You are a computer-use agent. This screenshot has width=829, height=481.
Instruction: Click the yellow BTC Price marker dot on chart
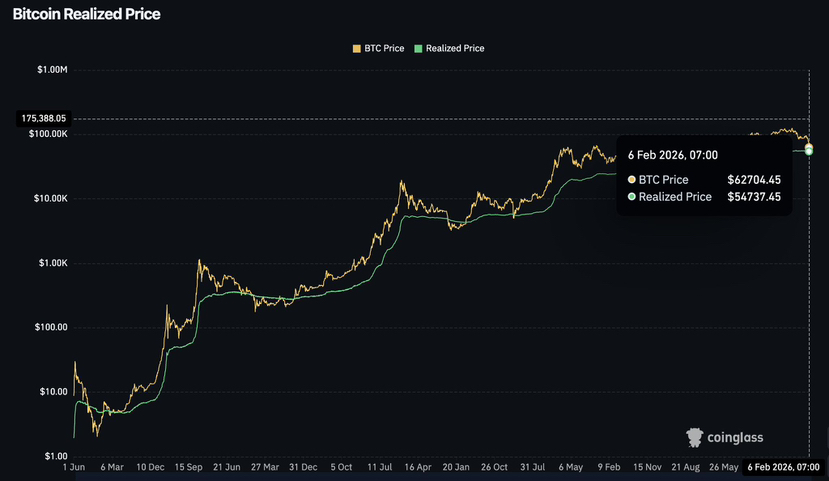pos(809,147)
